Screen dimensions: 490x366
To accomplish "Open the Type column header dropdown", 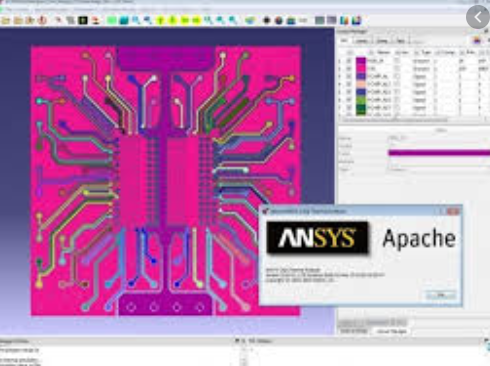I will click(417, 53).
